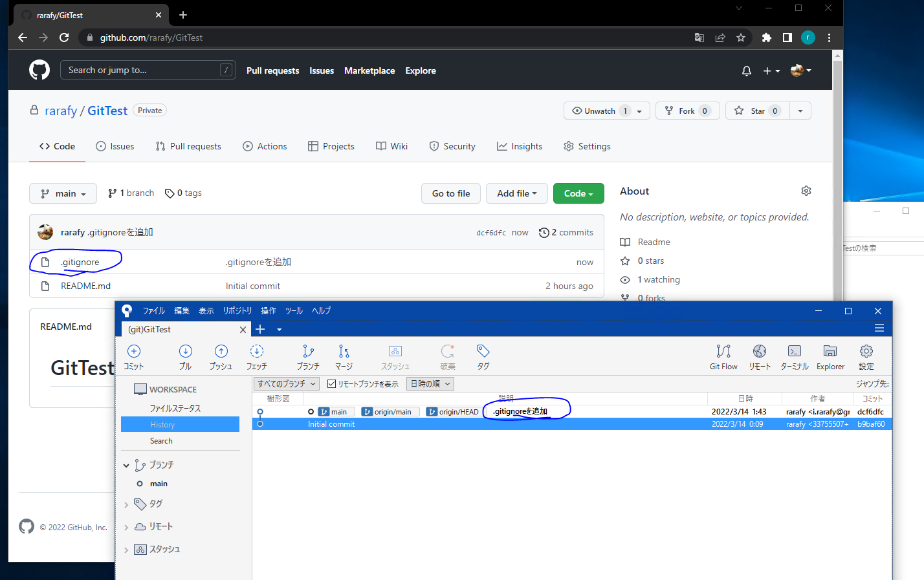The width and height of the screenshot is (924, 580).
Task: Open the すべてのブランチ branch filter dropdown
Action: point(286,383)
